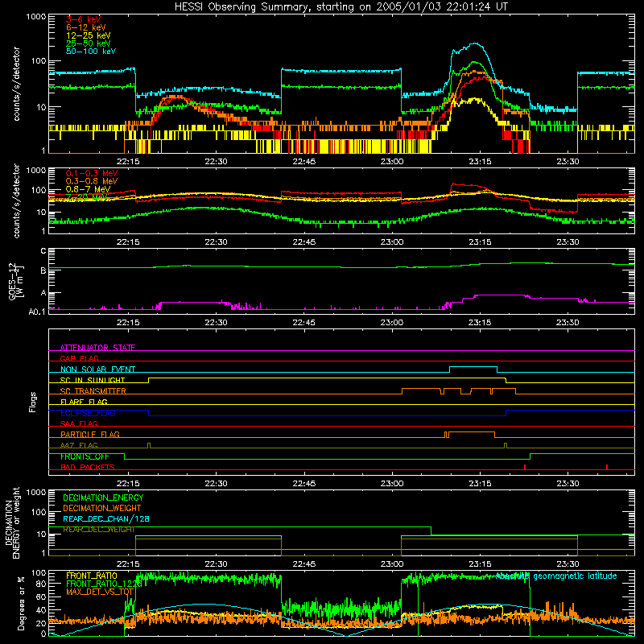Click the yellow 12-25 keV legend label
This screenshot has height=644, width=644.
[88, 35]
